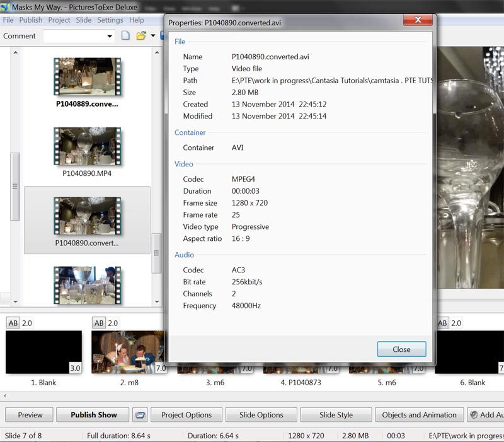Viewport: 504px width, 442px height.
Task: Click the AB transition icon above slide 6
Action: point(442,323)
